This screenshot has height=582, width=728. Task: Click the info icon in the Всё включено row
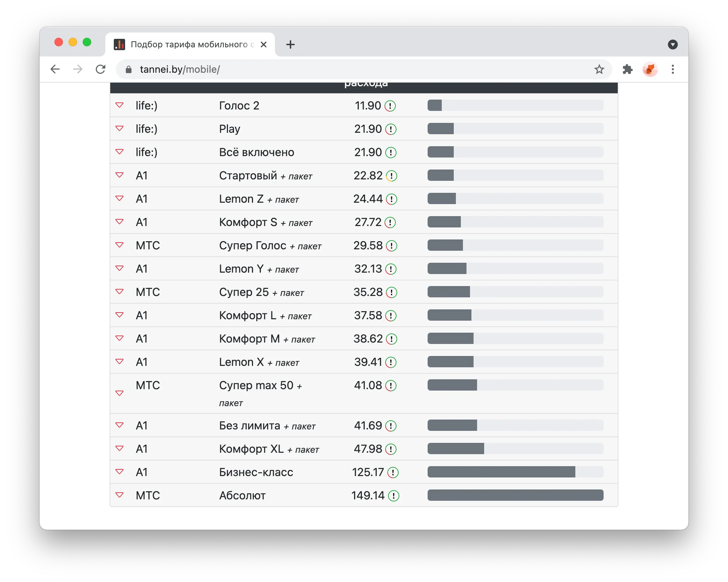pos(391,152)
